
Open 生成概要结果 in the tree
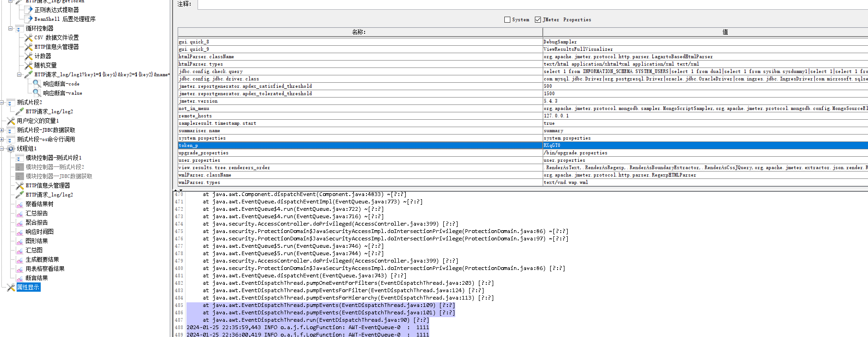(x=43, y=259)
